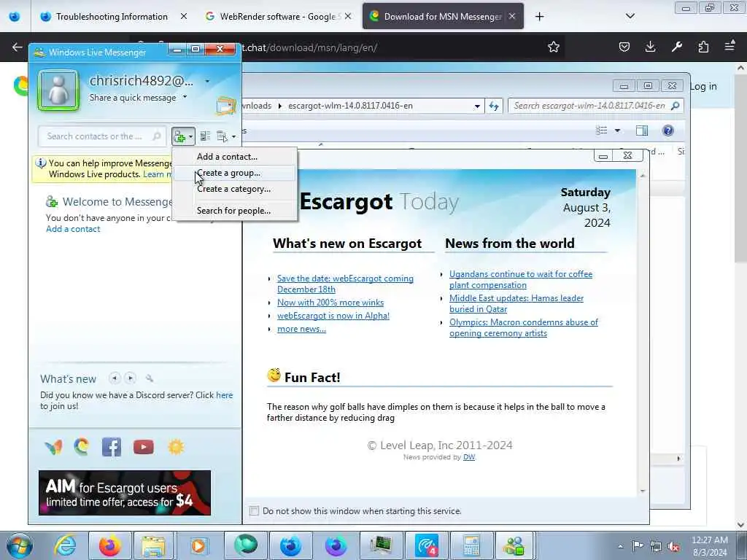Click the AIM for Escargot users banner

(x=124, y=493)
